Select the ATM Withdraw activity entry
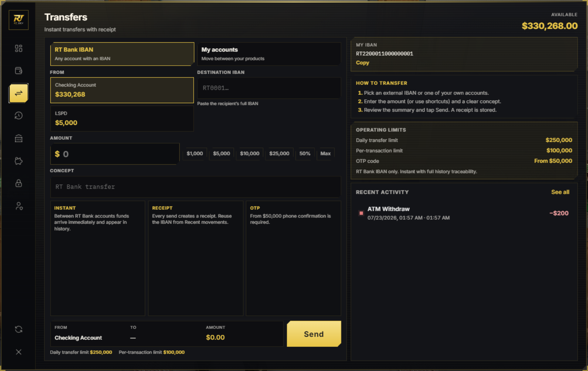Viewport: 588px width, 371px height. coord(464,213)
